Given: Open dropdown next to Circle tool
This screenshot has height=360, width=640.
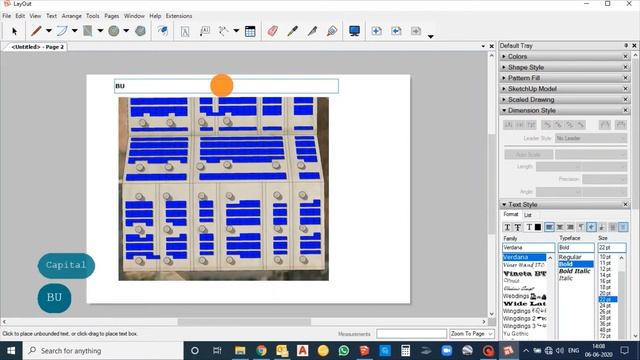Looking at the screenshot, I should click(126, 31).
